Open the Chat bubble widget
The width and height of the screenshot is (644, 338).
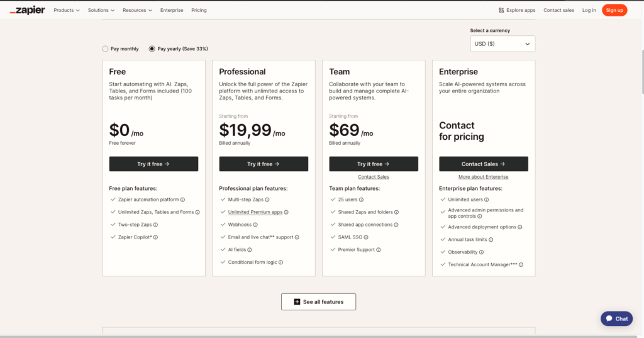(x=616, y=318)
